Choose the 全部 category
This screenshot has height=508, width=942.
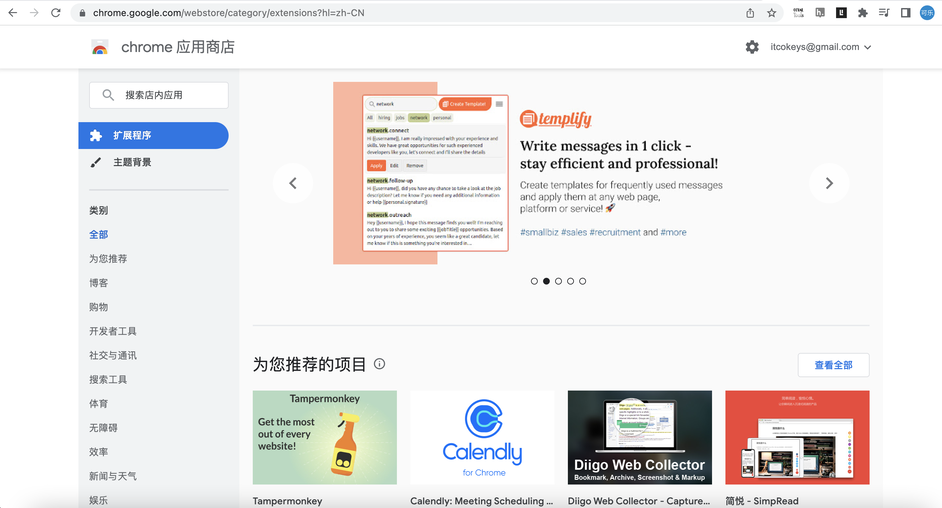pos(99,235)
